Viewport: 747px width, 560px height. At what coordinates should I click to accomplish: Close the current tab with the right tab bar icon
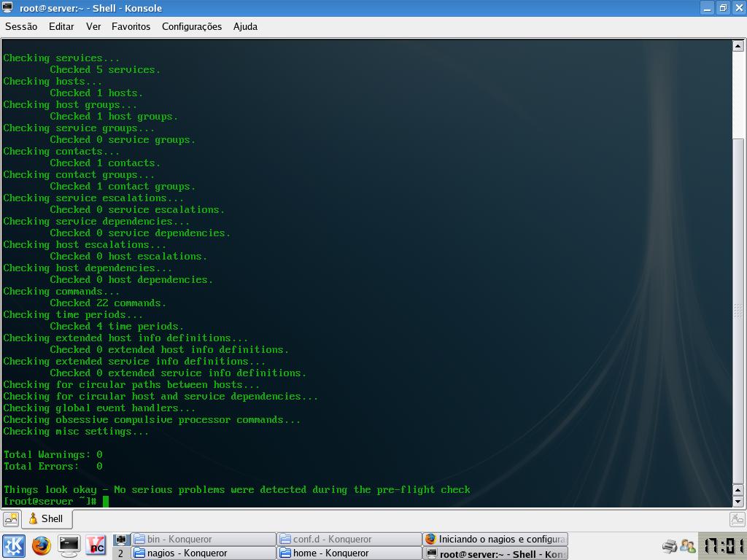[x=737, y=519]
